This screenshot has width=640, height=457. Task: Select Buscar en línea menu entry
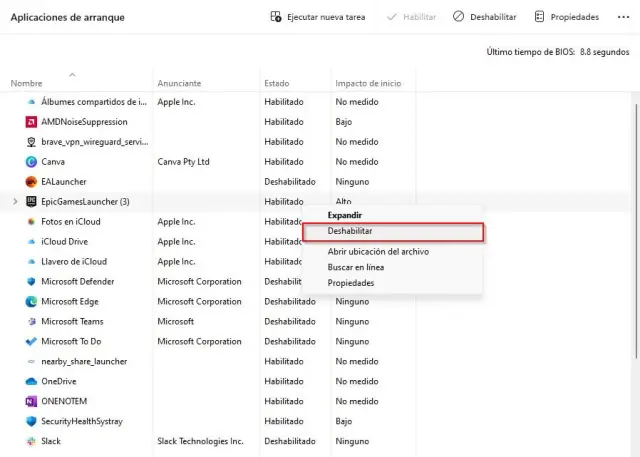[355, 267]
